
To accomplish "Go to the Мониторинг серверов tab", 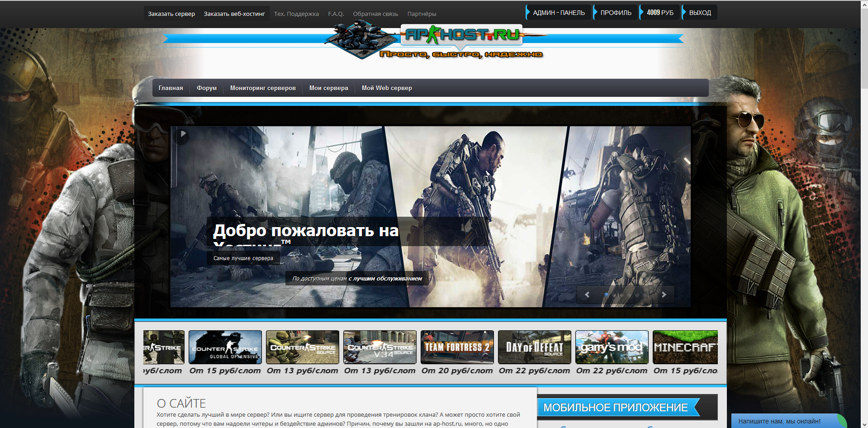I will click(x=263, y=88).
